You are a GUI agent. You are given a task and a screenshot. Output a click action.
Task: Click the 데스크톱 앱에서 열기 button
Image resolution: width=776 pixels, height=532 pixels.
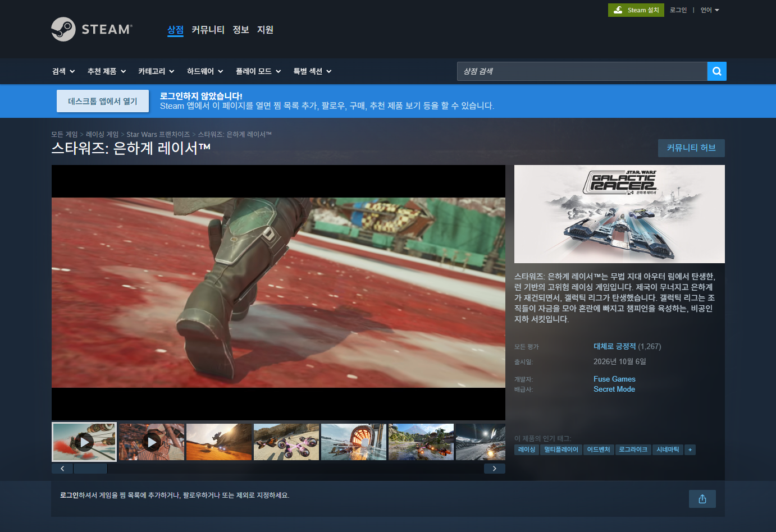103,101
